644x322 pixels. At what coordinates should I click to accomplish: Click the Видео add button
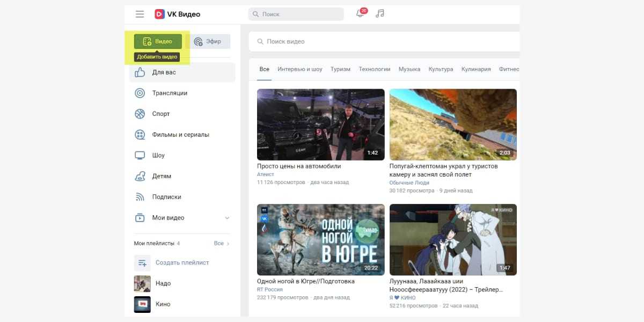(x=158, y=41)
